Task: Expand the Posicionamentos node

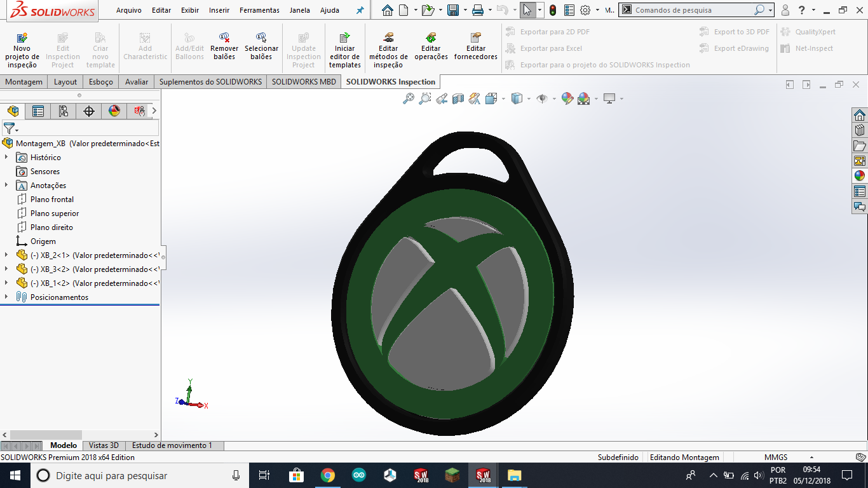Action: 6,297
